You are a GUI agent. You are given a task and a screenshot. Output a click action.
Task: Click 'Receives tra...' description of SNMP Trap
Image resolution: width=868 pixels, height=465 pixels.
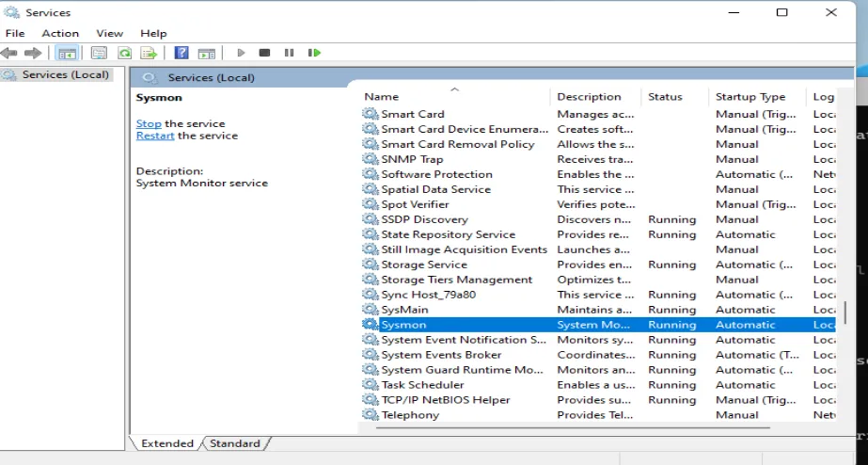pos(594,159)
